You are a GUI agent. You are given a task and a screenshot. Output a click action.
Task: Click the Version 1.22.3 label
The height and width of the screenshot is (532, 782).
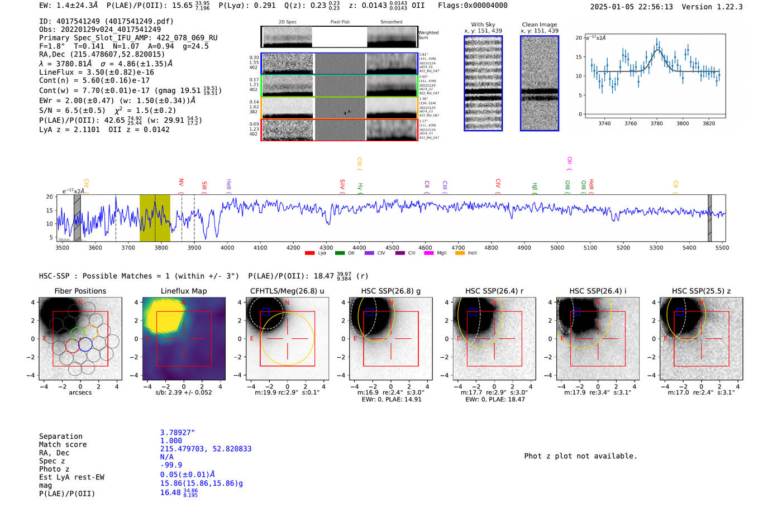click(712, 7)
